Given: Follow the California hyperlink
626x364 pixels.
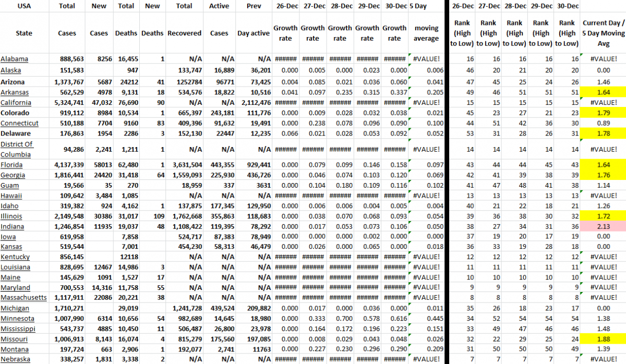Looking at the screenshot, I should click(x=15, y=102).
